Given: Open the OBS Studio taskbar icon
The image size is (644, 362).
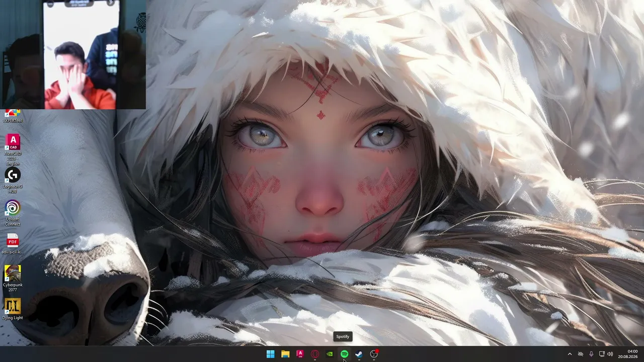Looking at the screenshot, I should point(374,354).
